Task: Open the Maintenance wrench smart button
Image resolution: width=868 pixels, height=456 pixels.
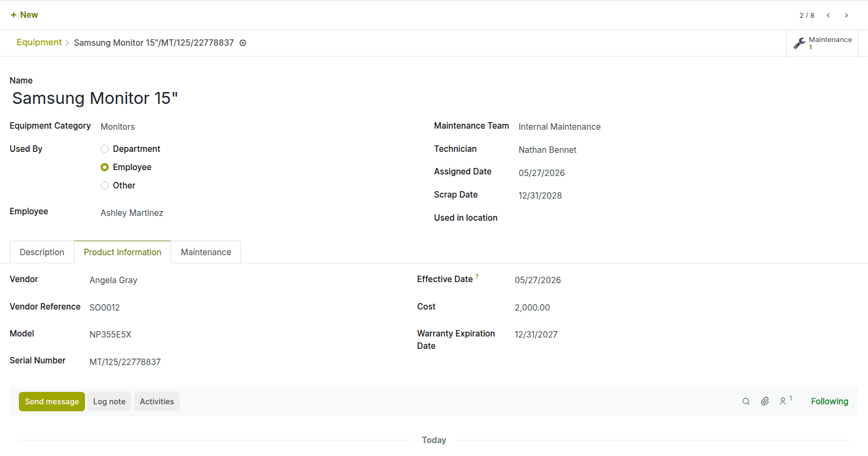Action: [x=822, y=43]
